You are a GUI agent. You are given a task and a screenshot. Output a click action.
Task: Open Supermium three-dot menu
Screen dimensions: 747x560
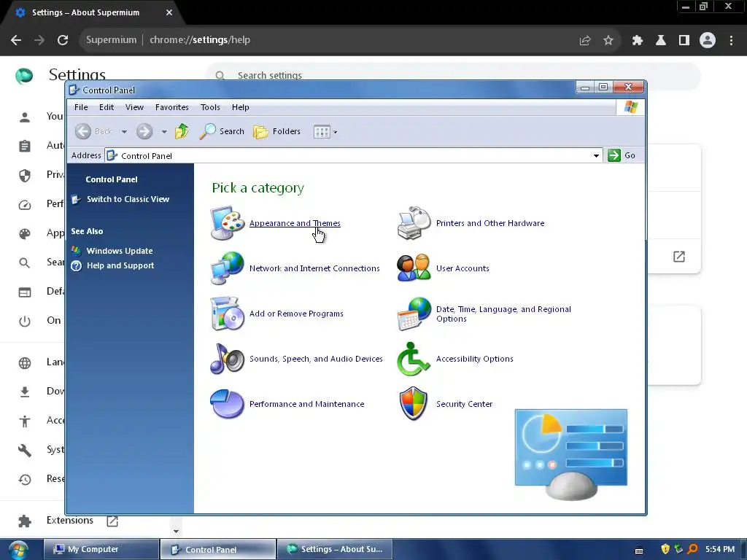[x=731, y=40]
